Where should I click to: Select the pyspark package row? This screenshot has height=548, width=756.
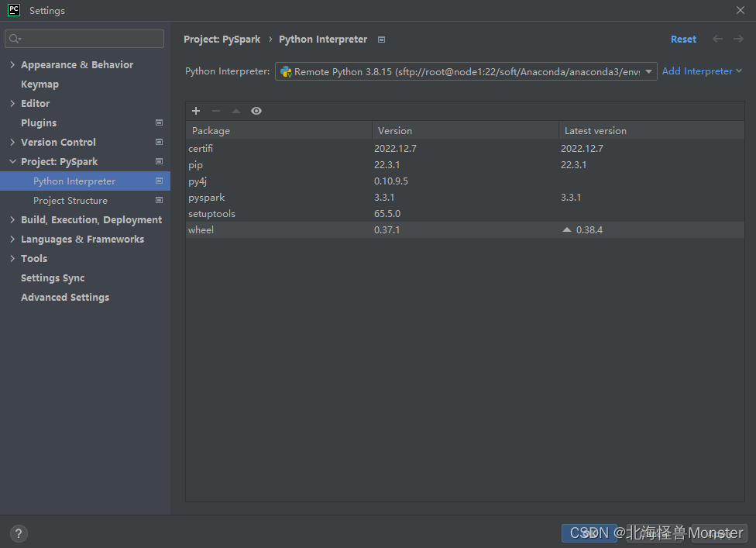point(465,198)
